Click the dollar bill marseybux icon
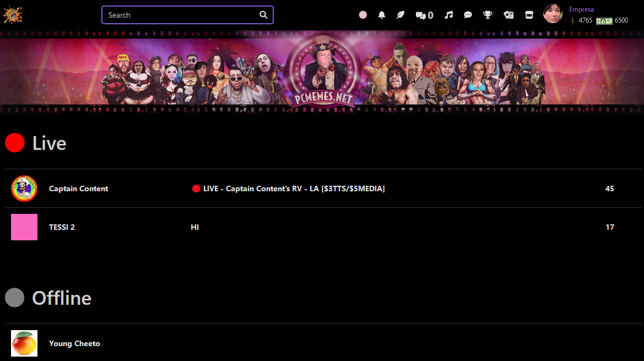Image resolution: width=644 pixels, height=361 pixels. click(x=604, y=20)
